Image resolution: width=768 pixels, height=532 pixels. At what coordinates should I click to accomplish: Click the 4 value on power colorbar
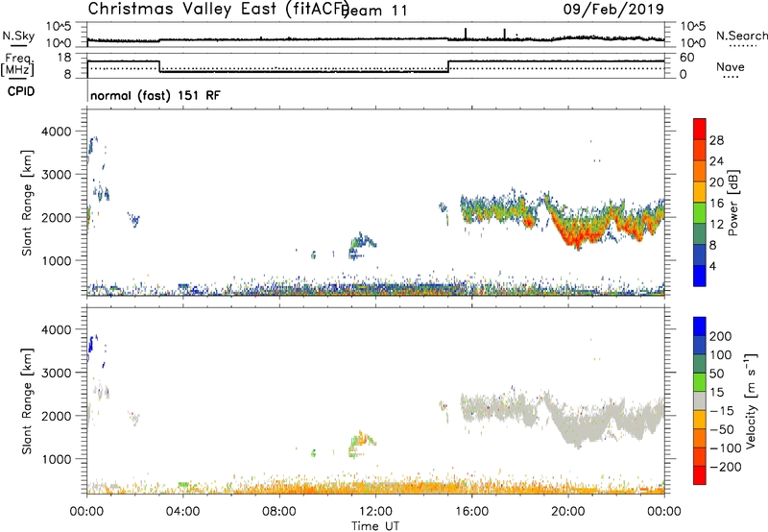712,266
